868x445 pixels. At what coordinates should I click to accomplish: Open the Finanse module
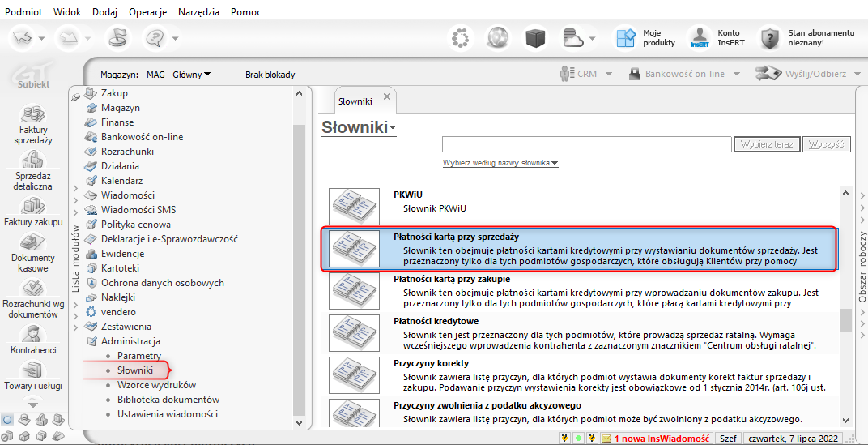pos(117,122)
